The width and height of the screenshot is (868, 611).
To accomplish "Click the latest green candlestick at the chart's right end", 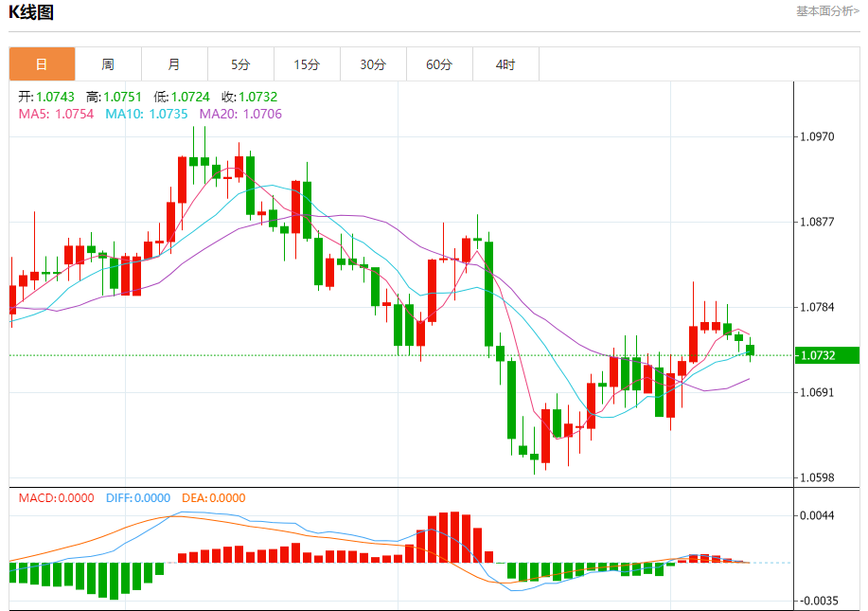I will tap(750, 350).
